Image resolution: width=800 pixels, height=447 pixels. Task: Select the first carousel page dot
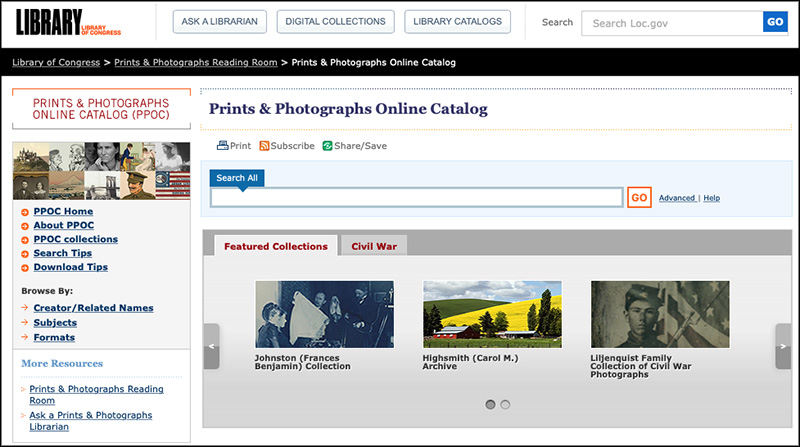coord(490,405)
